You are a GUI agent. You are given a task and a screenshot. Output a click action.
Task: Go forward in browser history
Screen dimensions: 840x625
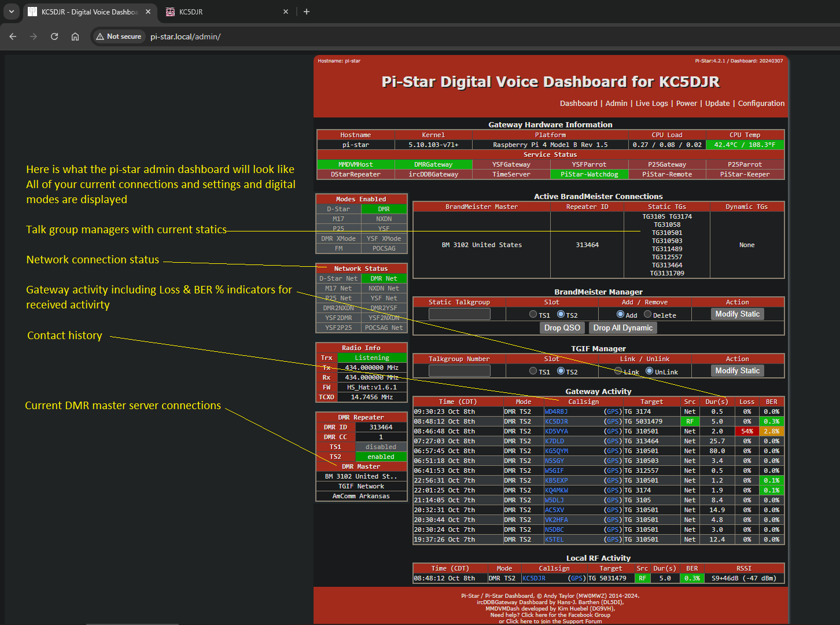pyautogui.click(x=34, y=36)
